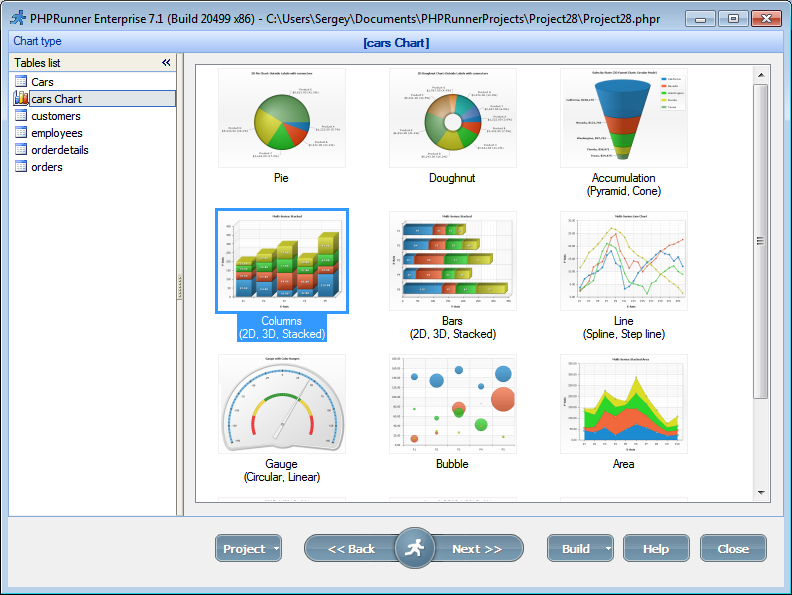Click the PHPRunner title bar app icon
The height and width of the screenshot is (595, 792).
coord(18,18)
